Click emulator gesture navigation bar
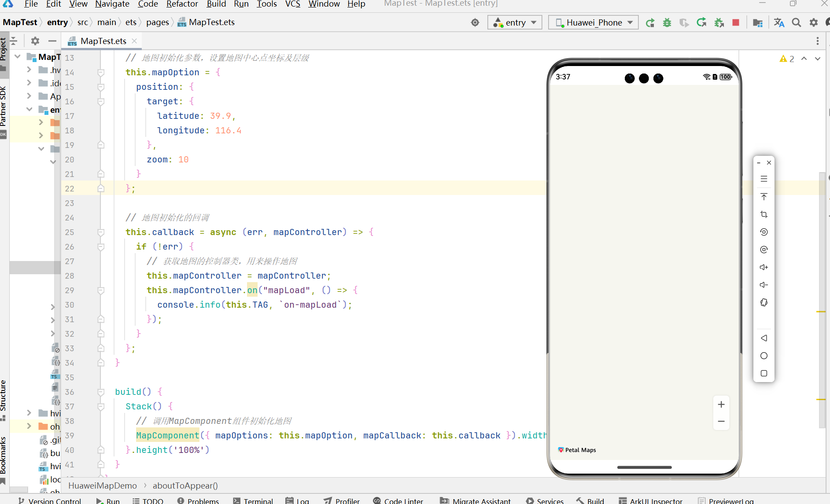The image size is (830, 504). 644,467
